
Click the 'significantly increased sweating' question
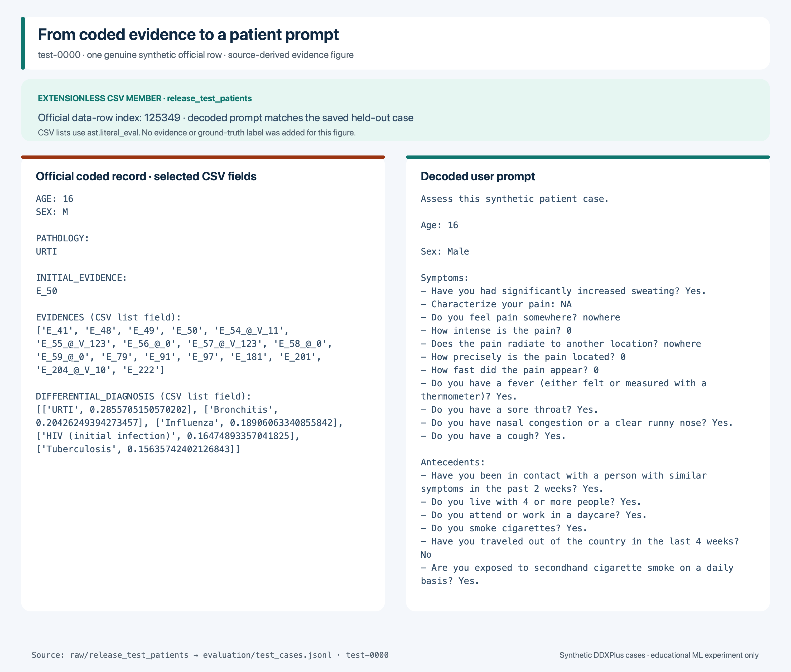tap(563, 291)
